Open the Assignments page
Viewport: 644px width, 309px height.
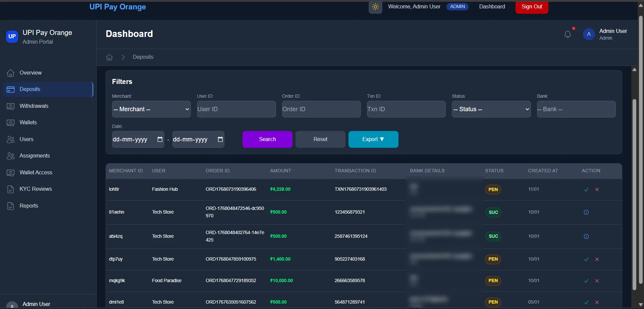pos(48,156)
